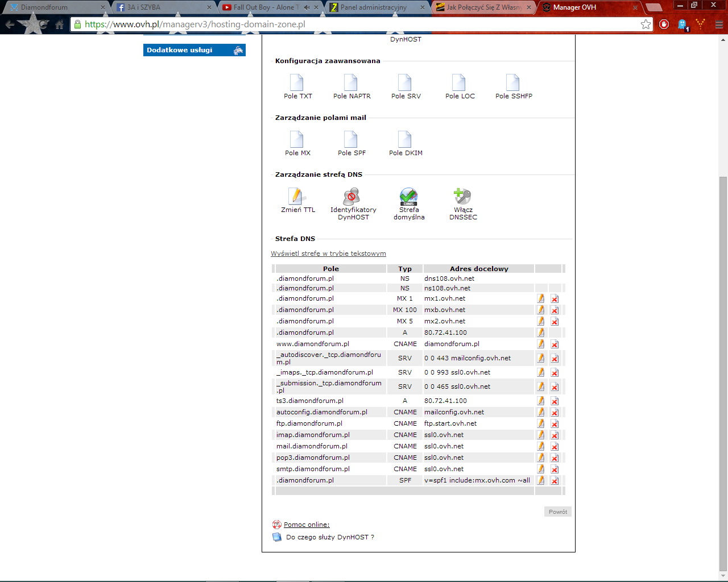The width and height of the screenshot is (728, 582).
Task: Delete the _submission SRV record
Action: click(555, 387)
